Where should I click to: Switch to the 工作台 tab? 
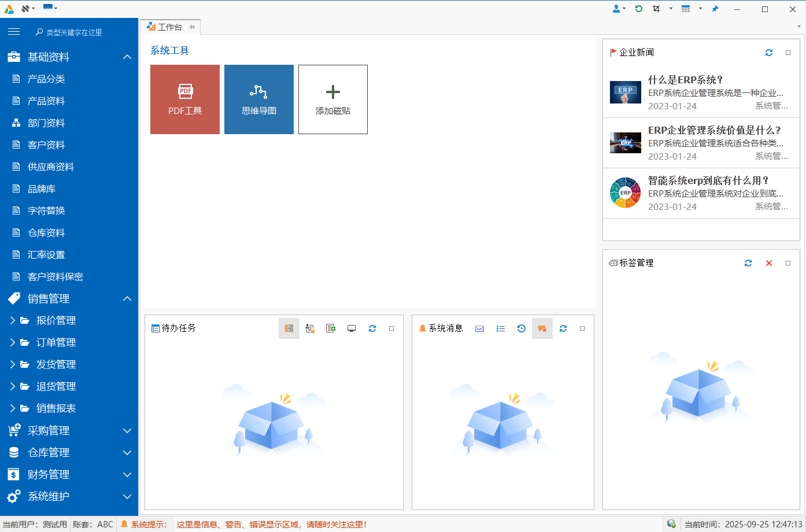171,26
